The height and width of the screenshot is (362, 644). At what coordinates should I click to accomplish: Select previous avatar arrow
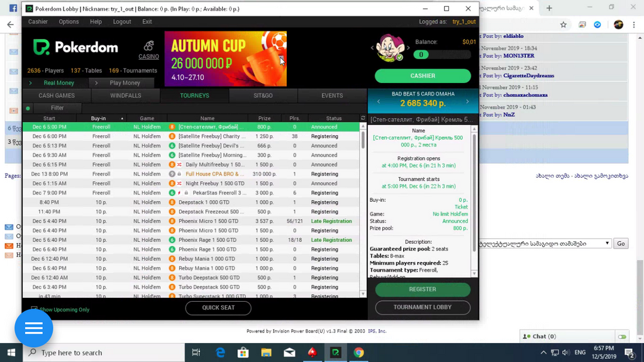click(x=372, y=48)
